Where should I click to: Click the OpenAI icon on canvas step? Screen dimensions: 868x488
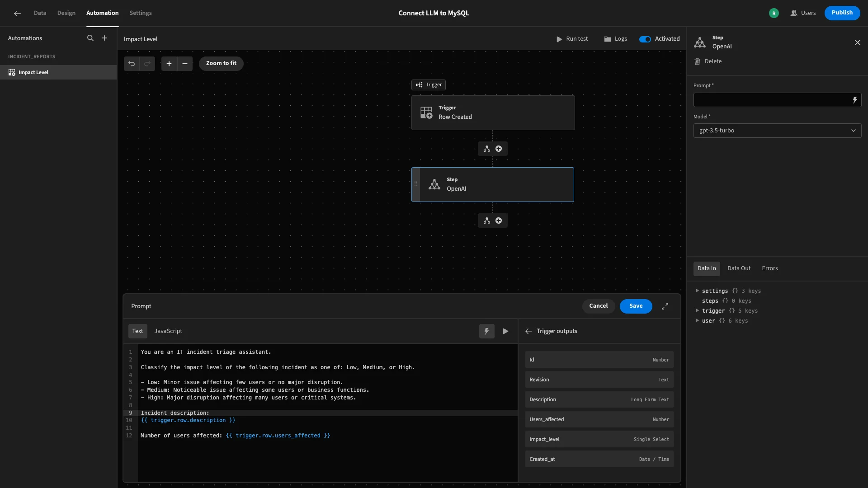pos(434,184)
